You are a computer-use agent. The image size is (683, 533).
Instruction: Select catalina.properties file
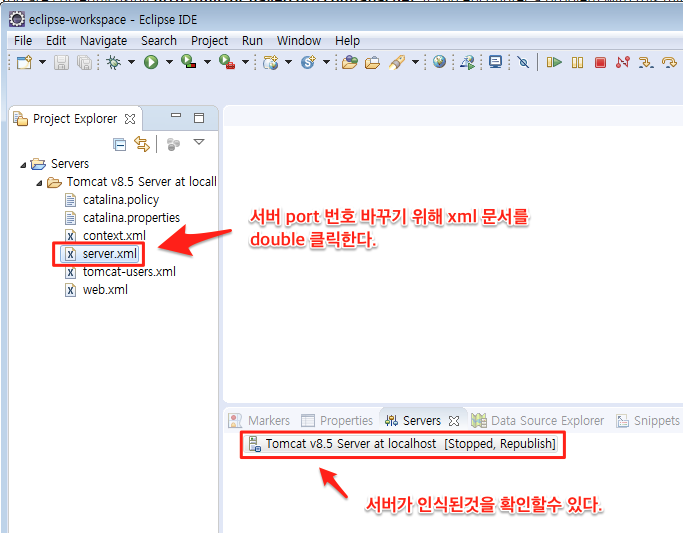coord(131,218)
